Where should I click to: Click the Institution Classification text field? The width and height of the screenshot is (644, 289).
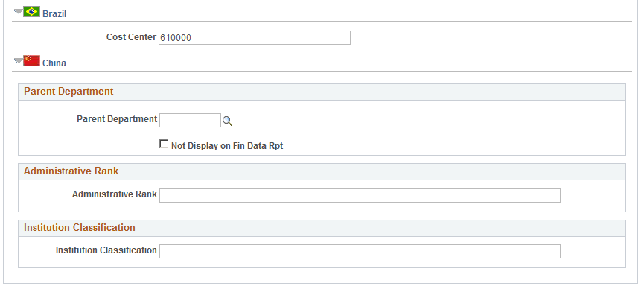point(360,251)
